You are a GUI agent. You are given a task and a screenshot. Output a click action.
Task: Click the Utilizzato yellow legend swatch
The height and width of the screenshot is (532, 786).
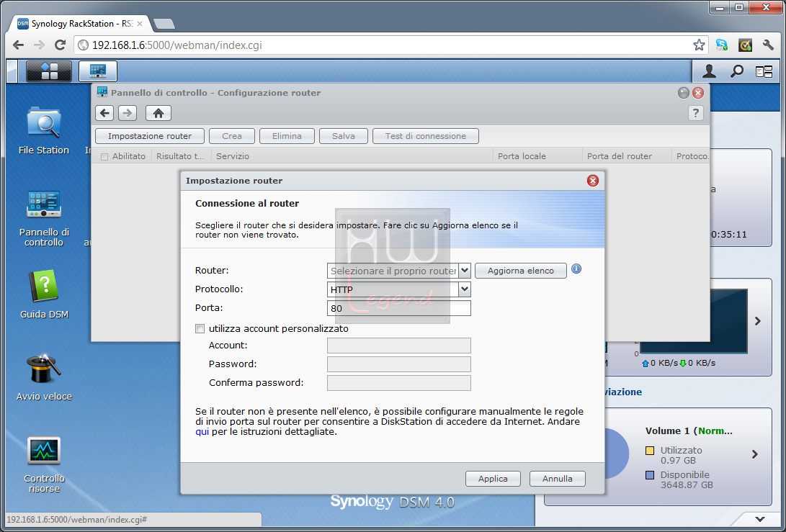point(650,451)
